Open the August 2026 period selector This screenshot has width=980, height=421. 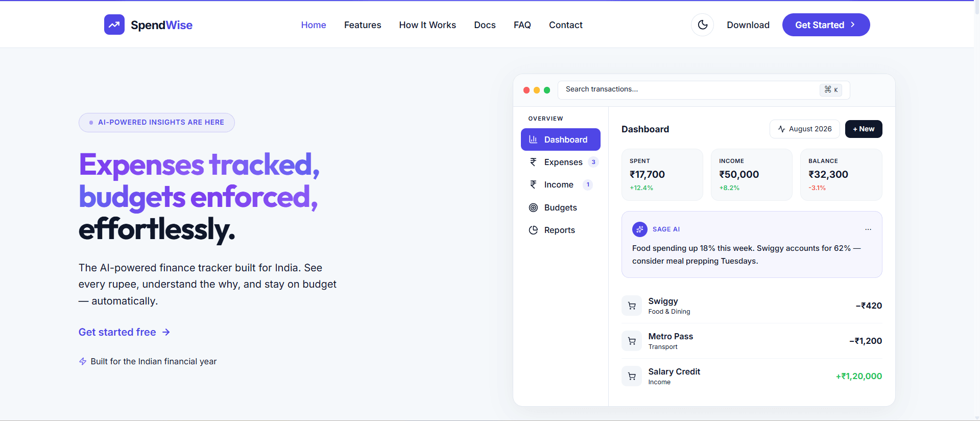804,129
